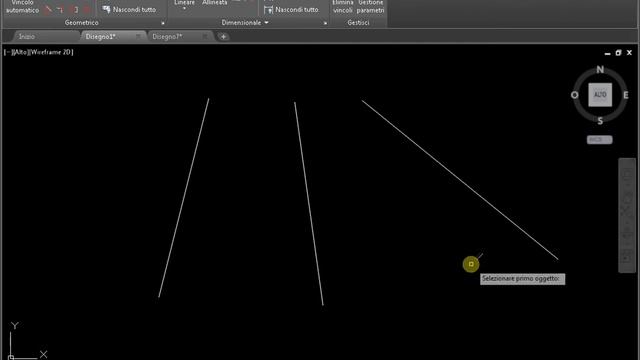Hide all geometric constraints in the Geometrico panel

click(129, 9)
